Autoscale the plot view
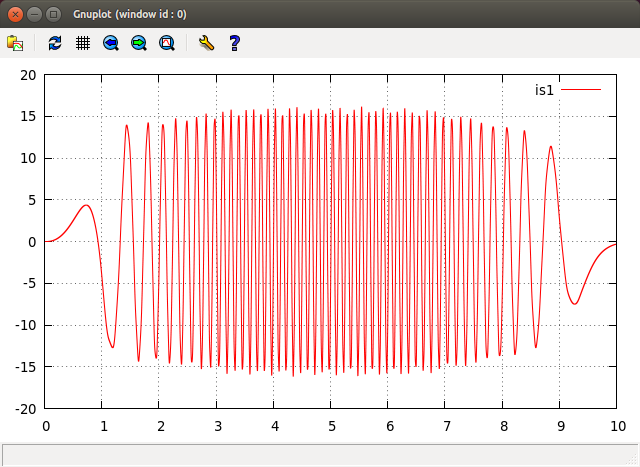 click(x=167, y=43)
